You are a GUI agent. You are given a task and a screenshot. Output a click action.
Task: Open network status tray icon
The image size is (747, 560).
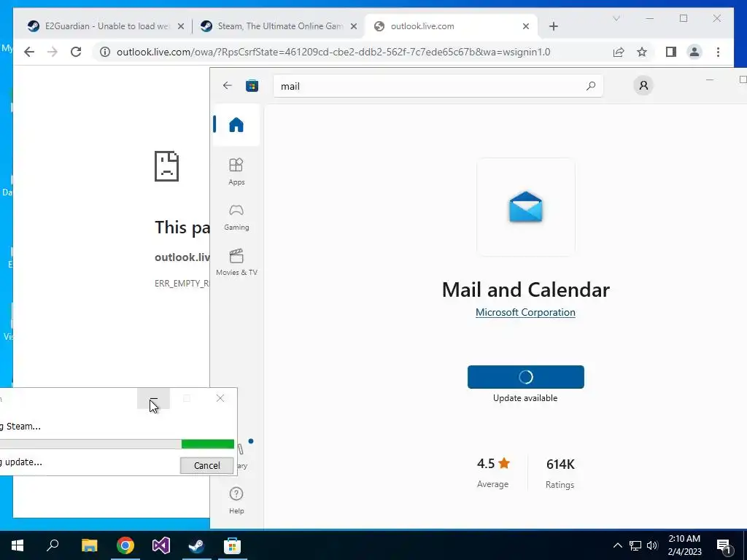click(635, 545)
